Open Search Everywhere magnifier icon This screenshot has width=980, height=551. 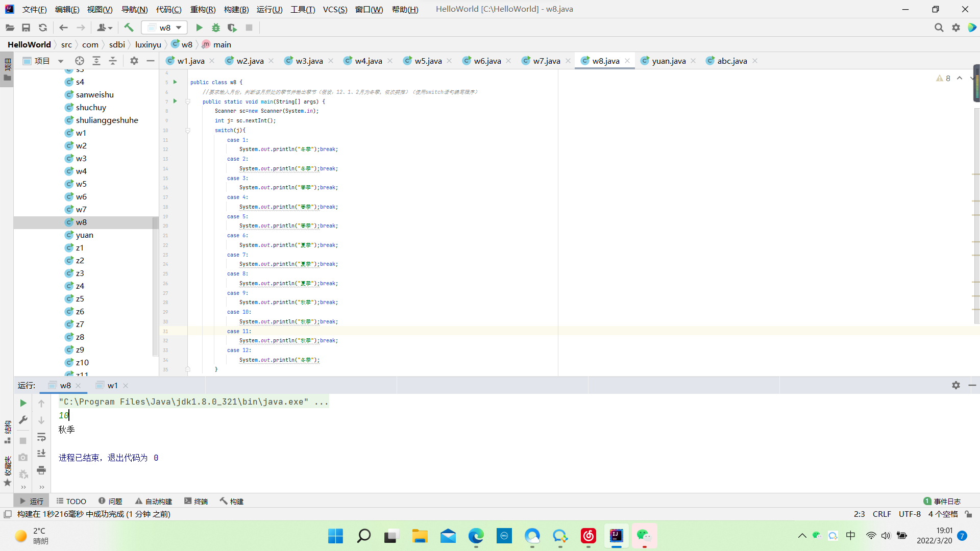939,28
